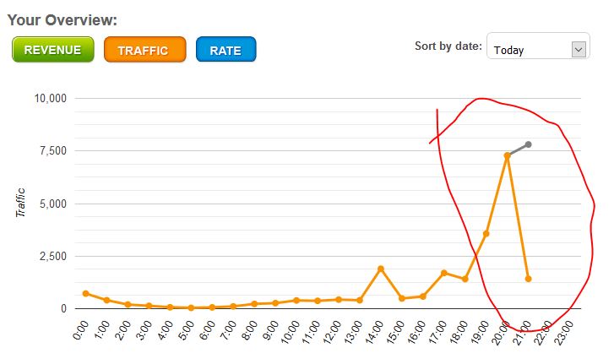Viewport: 614px width, 364px height.
Task: Select the data point at 0:00
Action: click(x=85, y=293)
